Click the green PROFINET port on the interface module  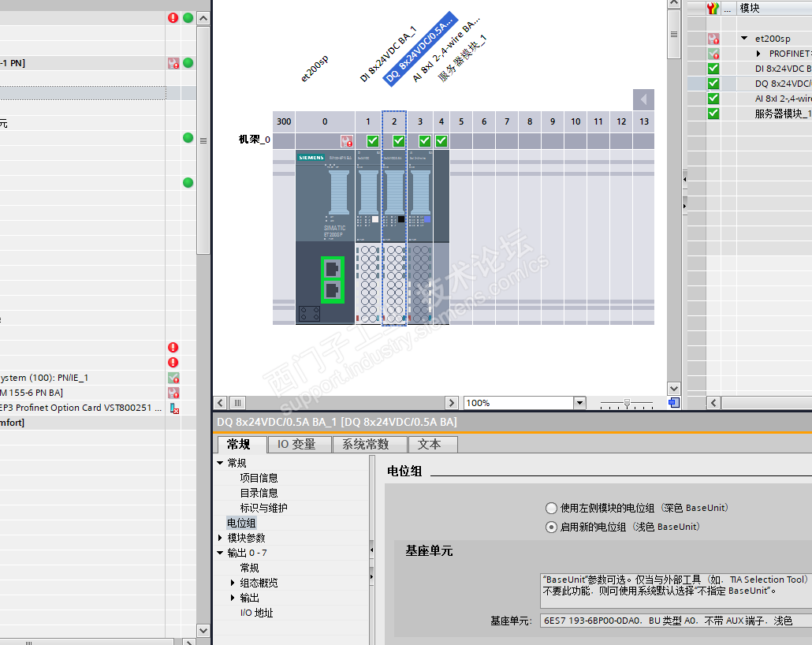(332, 280)
